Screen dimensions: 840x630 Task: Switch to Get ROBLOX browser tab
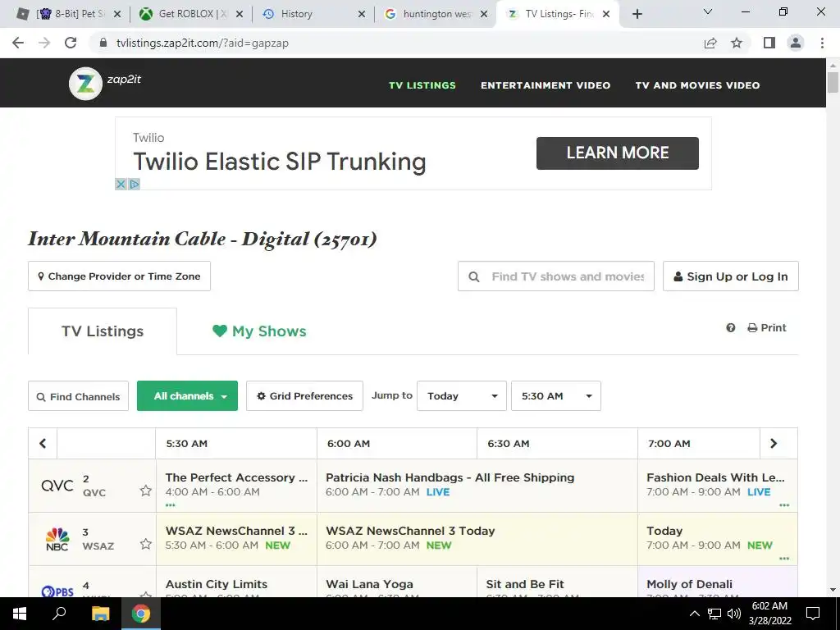click(x=190, y=14)
